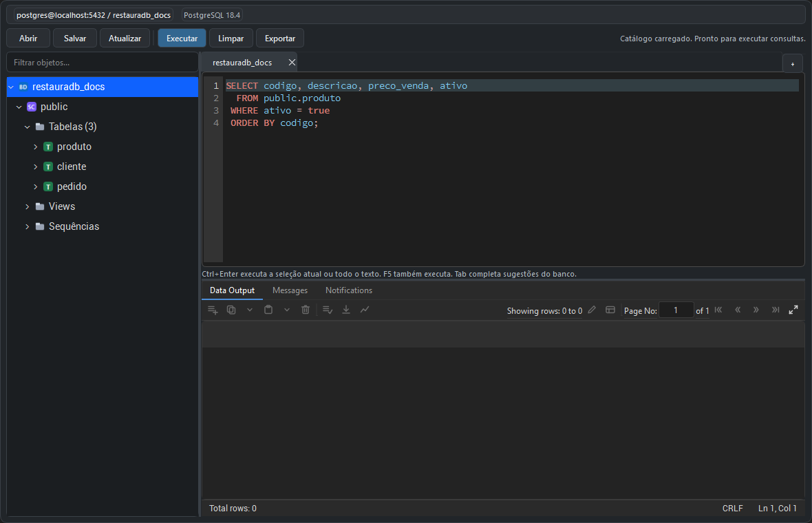The image size is (812, 523).
Task: Collapse the public schema node
Action: tap(19, 107)
